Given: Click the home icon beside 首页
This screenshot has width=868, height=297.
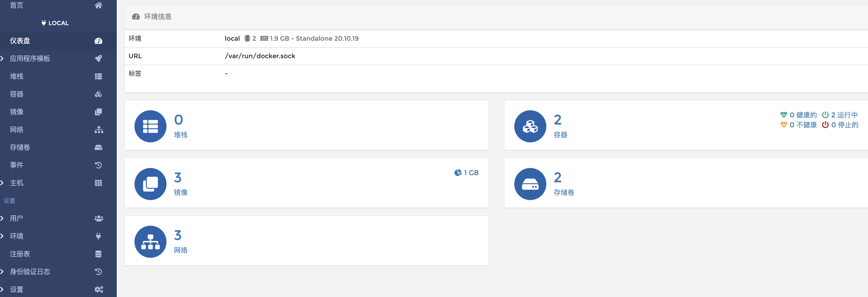Looking at the screenshot, I should click(98, 5).
